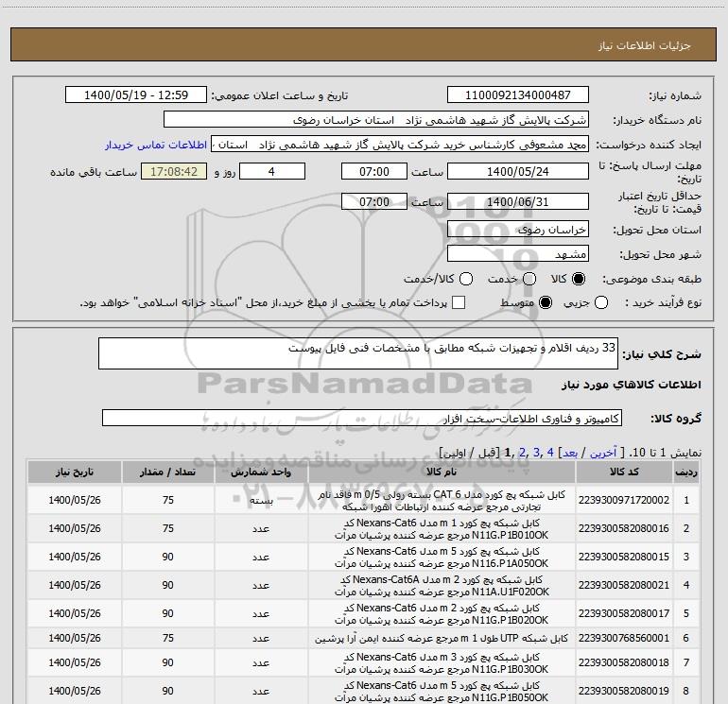Toggle the treasury payment checkbox
Image resolution: width=728 pixels, height=704 pixels.
pos(459,302)
